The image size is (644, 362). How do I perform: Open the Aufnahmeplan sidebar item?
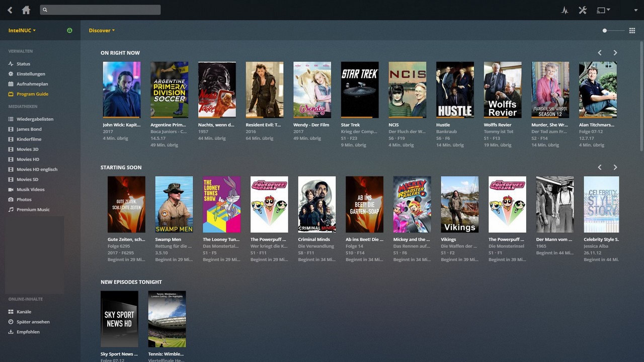coord(32,84)
